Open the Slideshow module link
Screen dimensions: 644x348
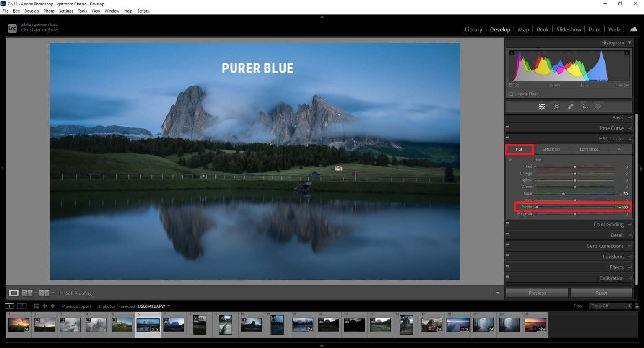point(569,29)
